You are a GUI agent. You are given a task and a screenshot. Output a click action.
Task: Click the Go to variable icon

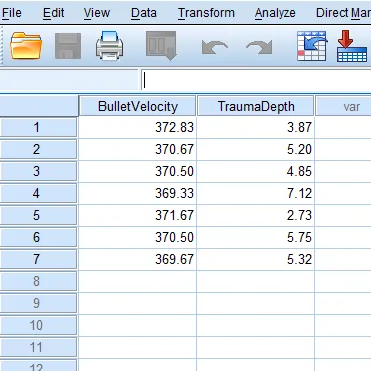point(352,46)
